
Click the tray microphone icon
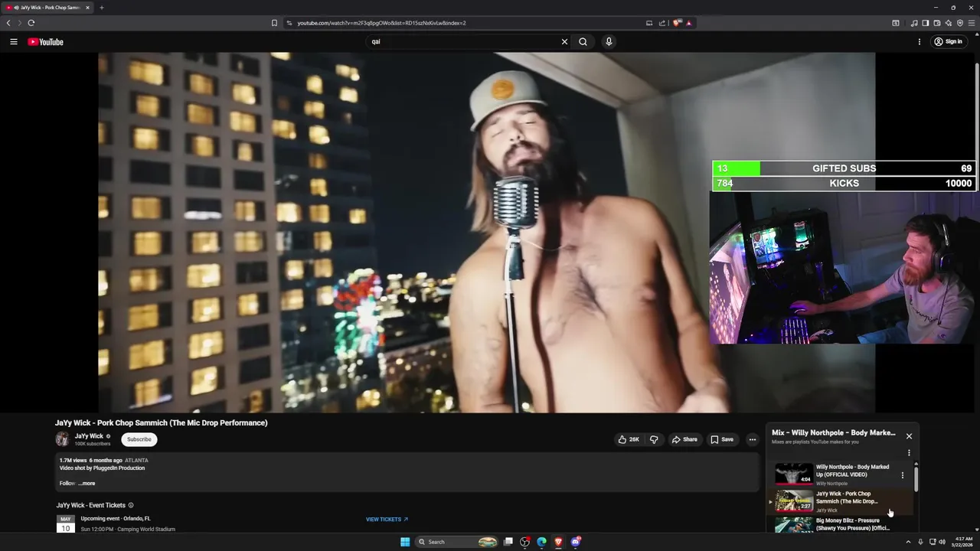pos(920,542)
